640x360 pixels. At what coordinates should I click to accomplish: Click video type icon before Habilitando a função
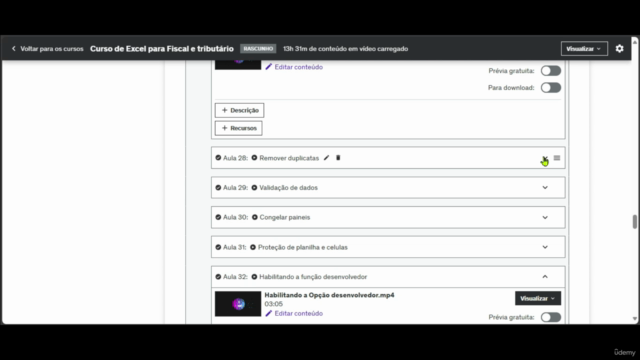pos(254,277)
